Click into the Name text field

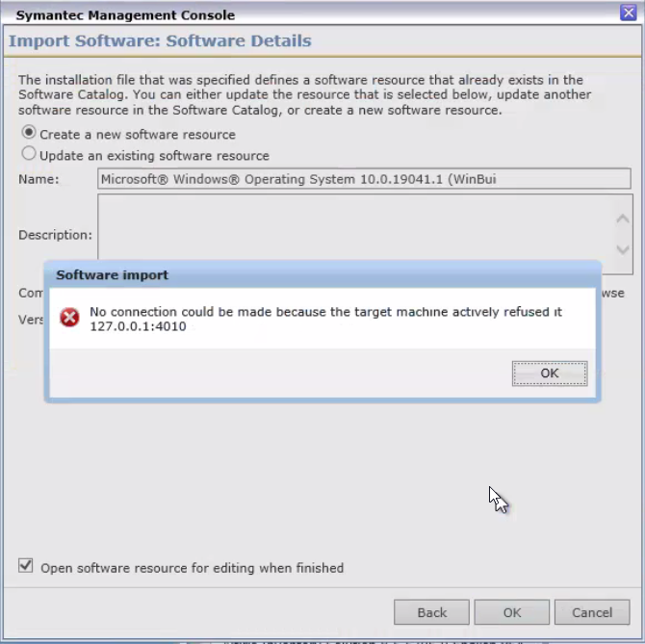pos(364,179)
